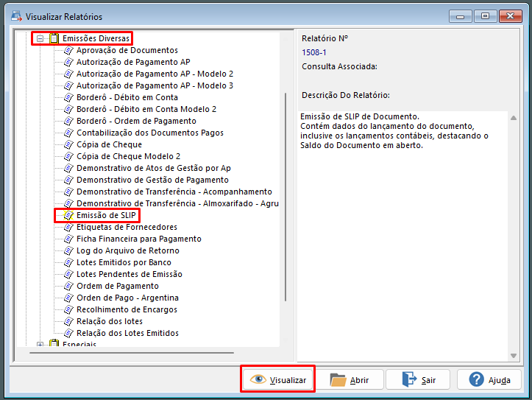The height and width of the screenshot is (400, 532).
Task: Select Aprovação de Documentos report
Action: click(x=127, y=50)
